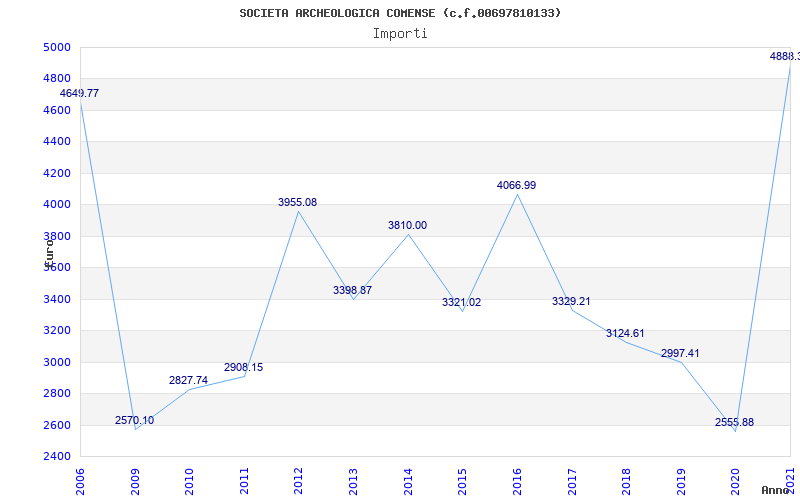
Task: Click the Euro y-axis title
Action: 49,252
